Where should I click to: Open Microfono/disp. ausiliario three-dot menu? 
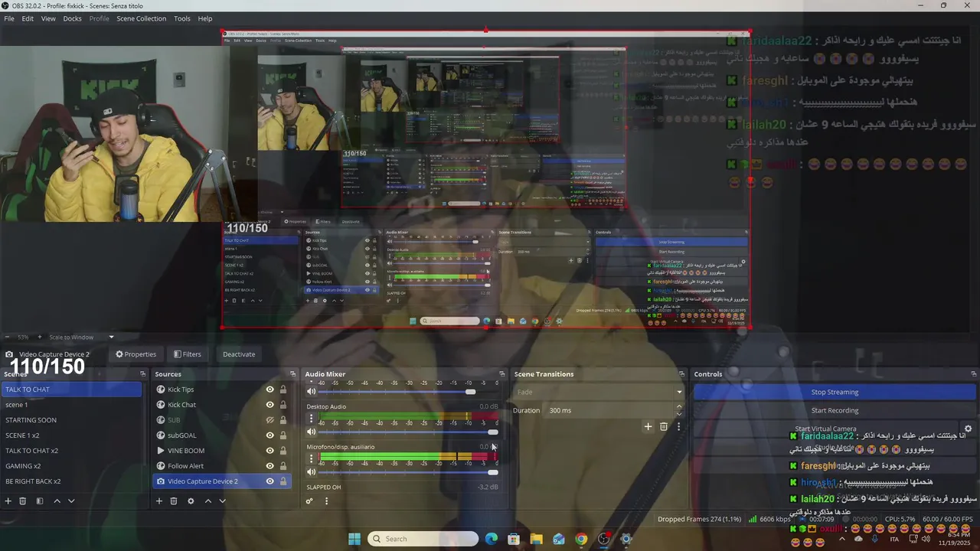311,458
